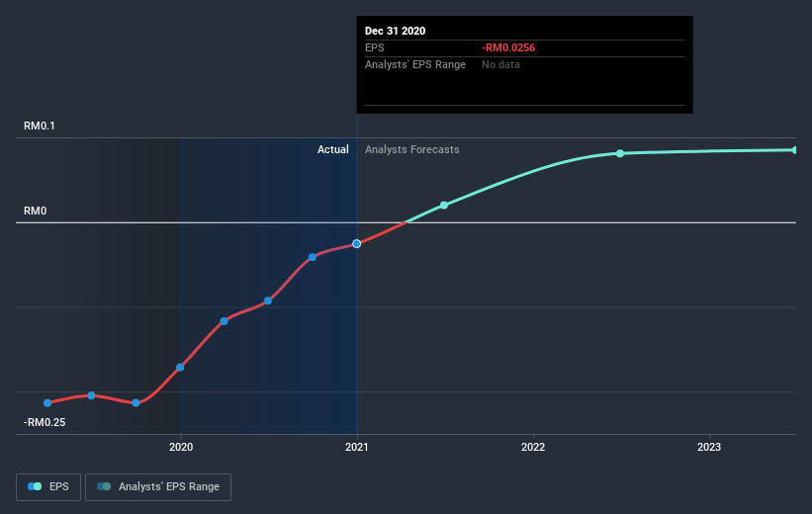
Task: Click the -RM0.25 y-axis label
Action: (x=45, y=422)
